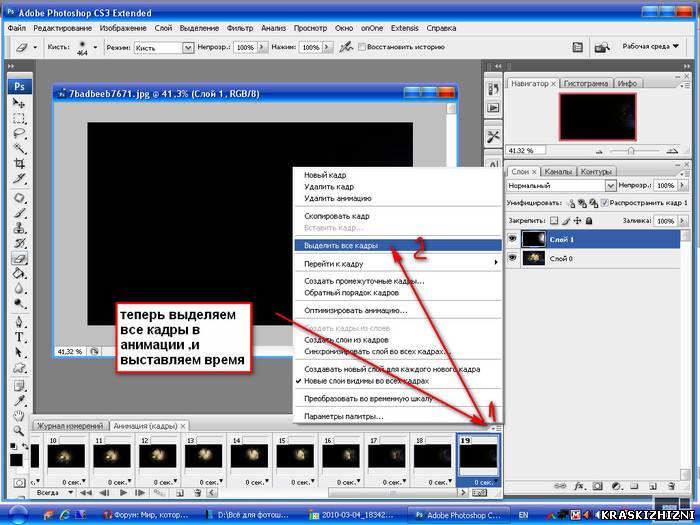Viewport: 700px width, 525px height.
Task: Enable the airbrush option icon
Action: [x=346, y=47]
